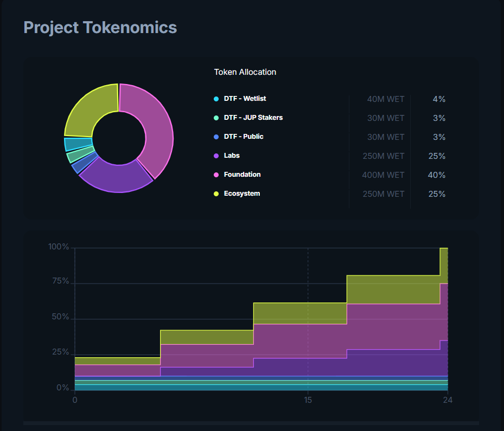
Task: Click the Token Allocation title
Action: [245, 72]
